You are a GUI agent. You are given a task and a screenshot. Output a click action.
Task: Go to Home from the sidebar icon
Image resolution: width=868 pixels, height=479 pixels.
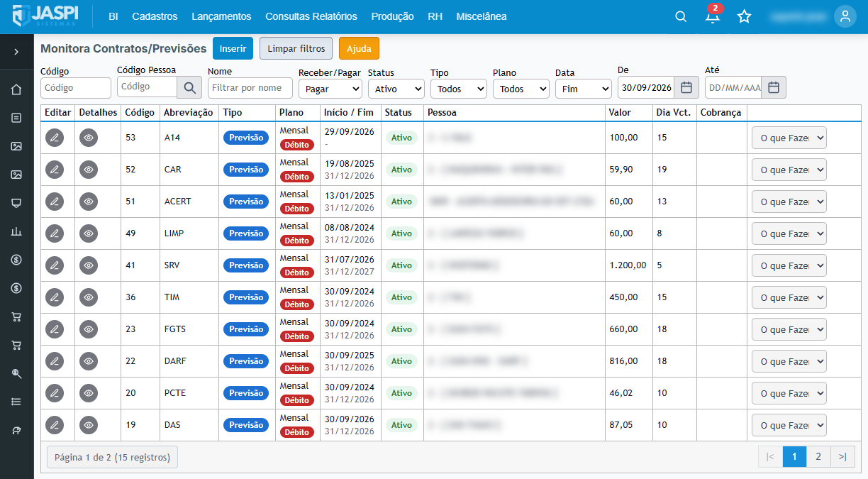click(16, 89)
